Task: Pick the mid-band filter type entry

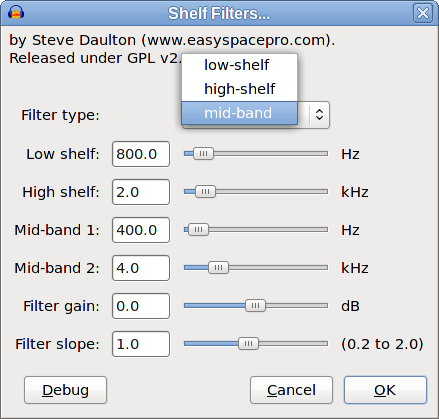Action: point(239,113)
